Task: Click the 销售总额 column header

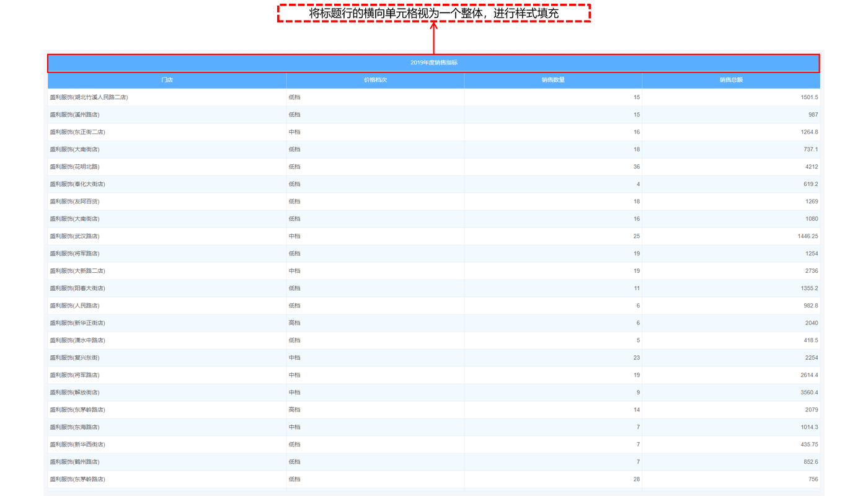Action: [731, 80]
